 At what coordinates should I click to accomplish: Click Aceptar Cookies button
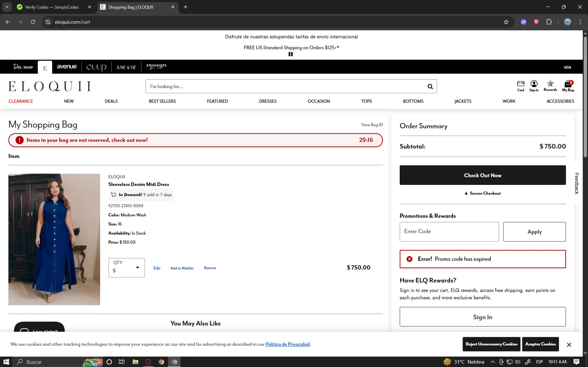(x=541, y=344)
